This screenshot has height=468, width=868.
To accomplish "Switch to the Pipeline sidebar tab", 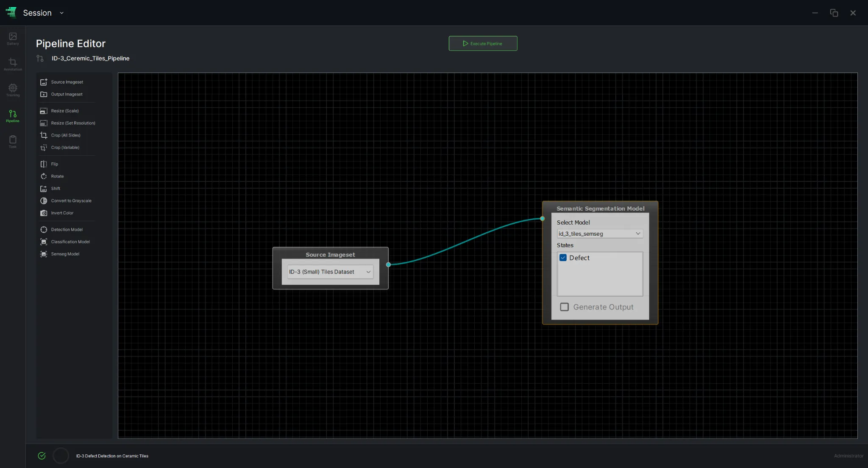I will tap(13, 116).
